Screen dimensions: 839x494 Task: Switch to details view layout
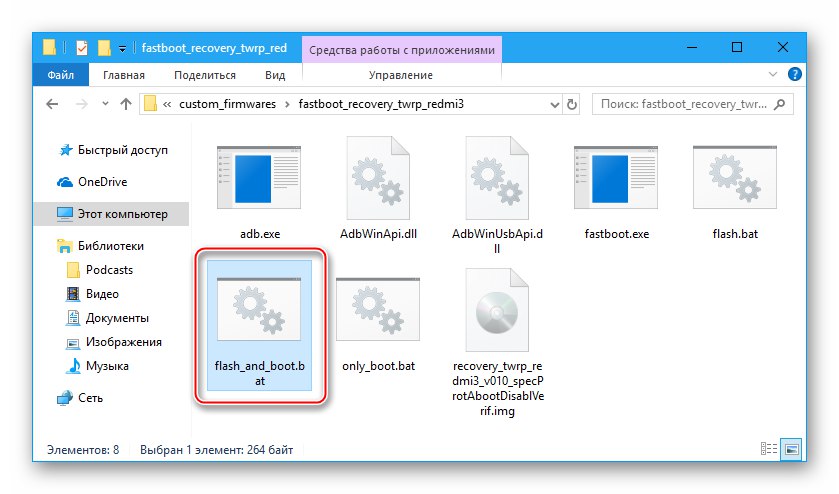pos(768,449)
